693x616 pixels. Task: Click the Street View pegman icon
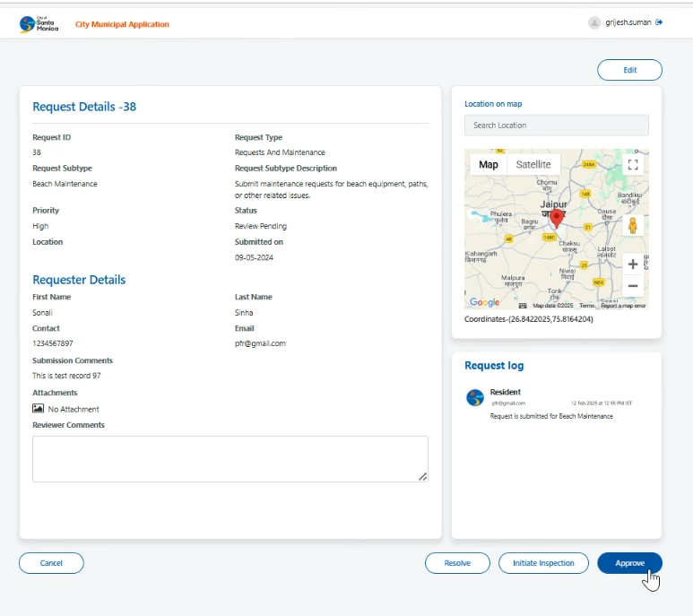633,225
